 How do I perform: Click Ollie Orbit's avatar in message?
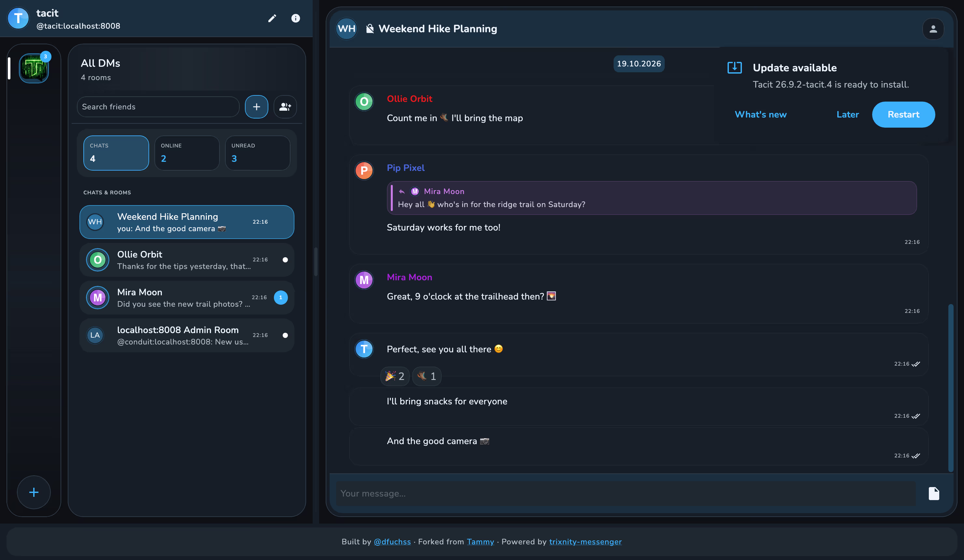(x=364, y=102)
